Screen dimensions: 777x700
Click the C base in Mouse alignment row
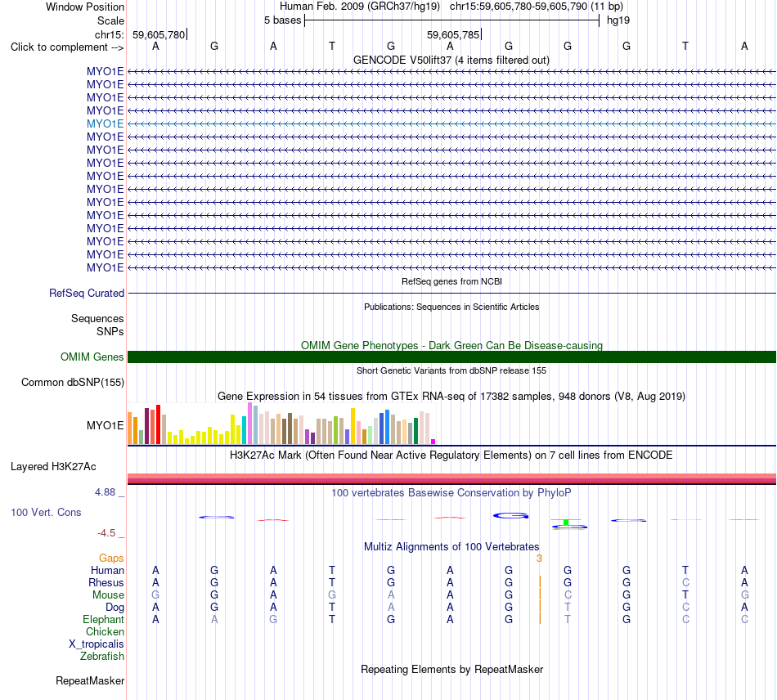point(568,595)
